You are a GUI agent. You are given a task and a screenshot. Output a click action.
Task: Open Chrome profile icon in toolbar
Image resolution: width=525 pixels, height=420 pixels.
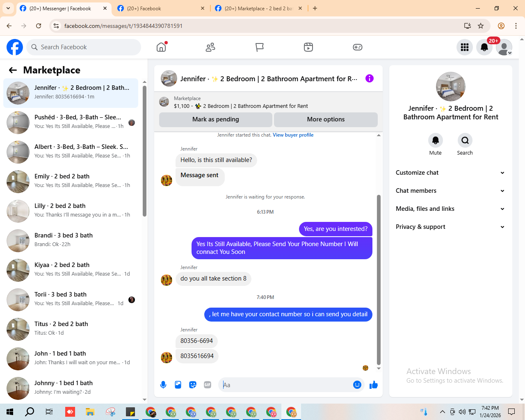pyautogui.click(x=501, y=26)
